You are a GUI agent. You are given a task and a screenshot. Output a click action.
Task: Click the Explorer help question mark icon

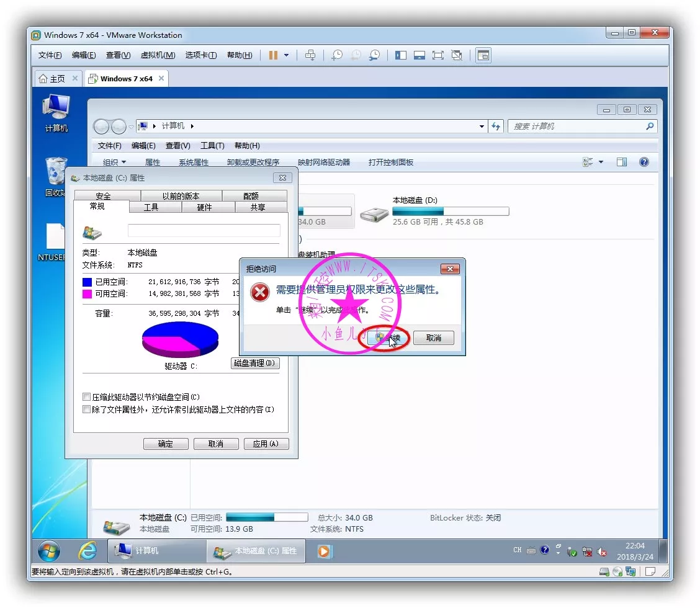(644, 162)
